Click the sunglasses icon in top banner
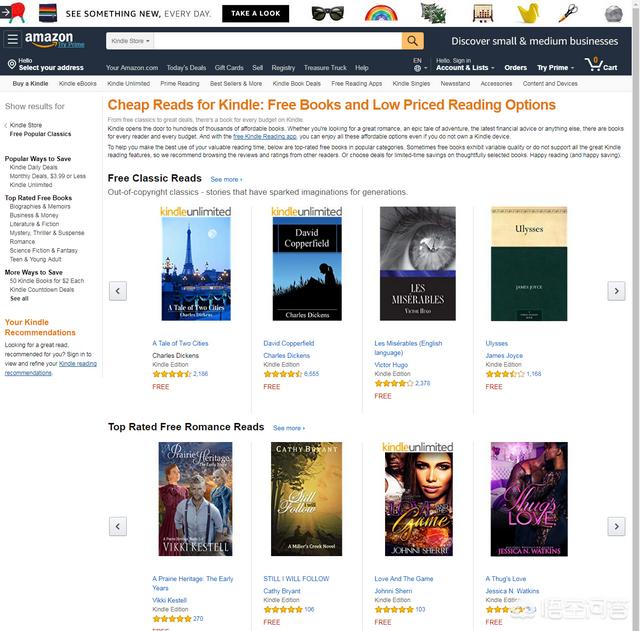The height and width of the screenshot is (631, 640). click(x=327, y=13)
